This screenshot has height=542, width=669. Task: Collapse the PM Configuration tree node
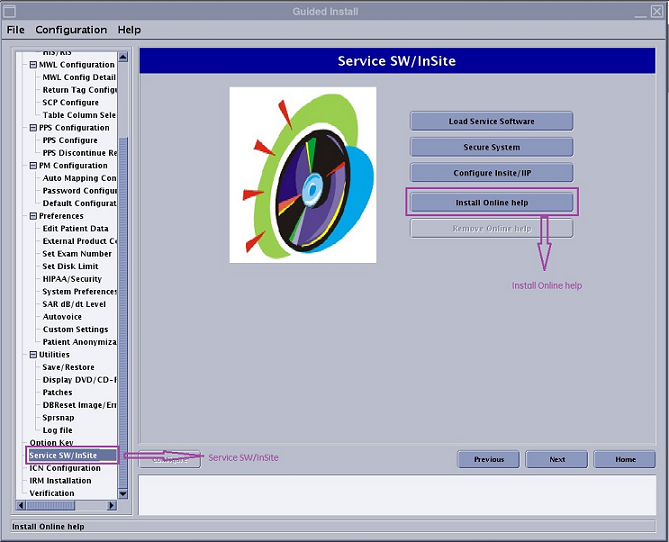point(33,166)
